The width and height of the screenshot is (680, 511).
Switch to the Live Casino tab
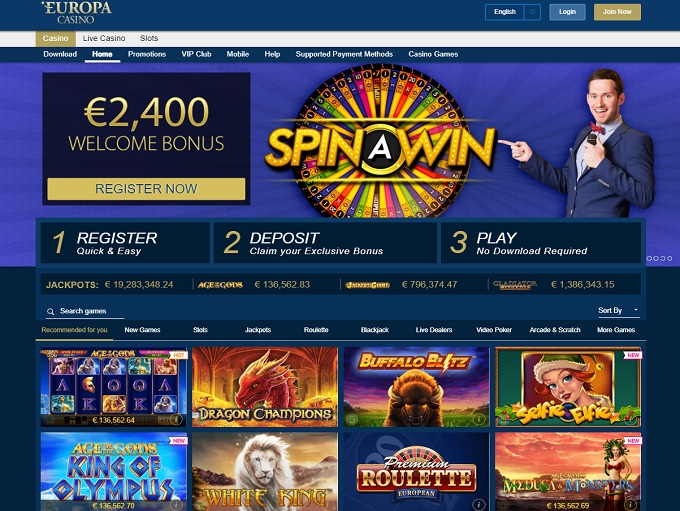(x=104, y=38)
